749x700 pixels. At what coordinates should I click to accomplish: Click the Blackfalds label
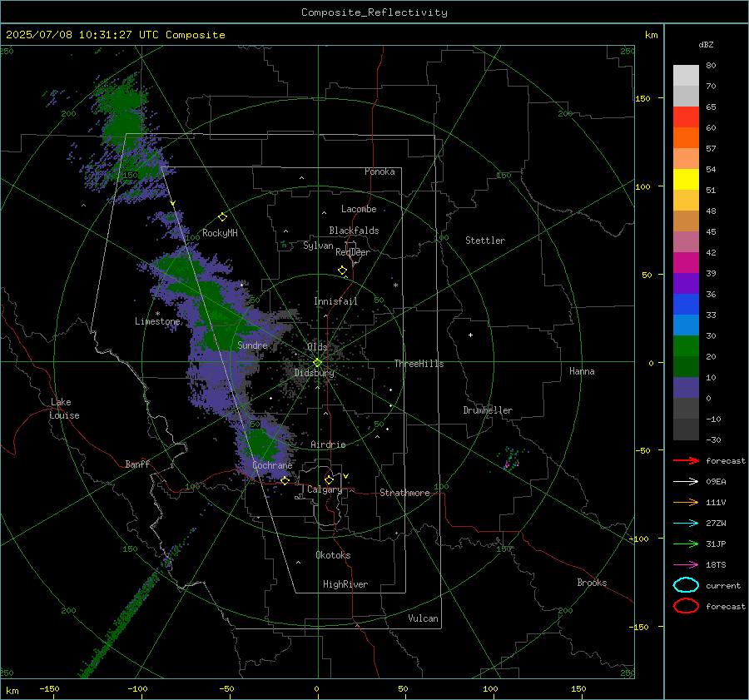click(354, 231)
